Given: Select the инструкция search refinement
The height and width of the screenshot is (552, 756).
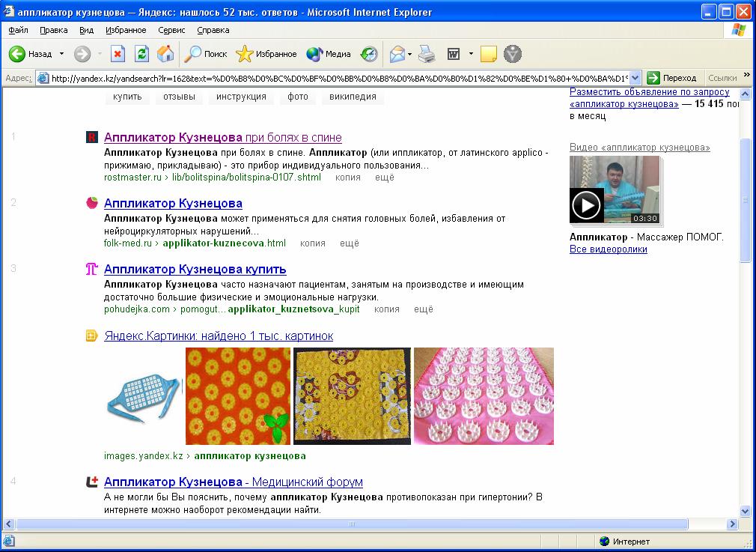Looking at the screenshot, I should tap(241, 97).
